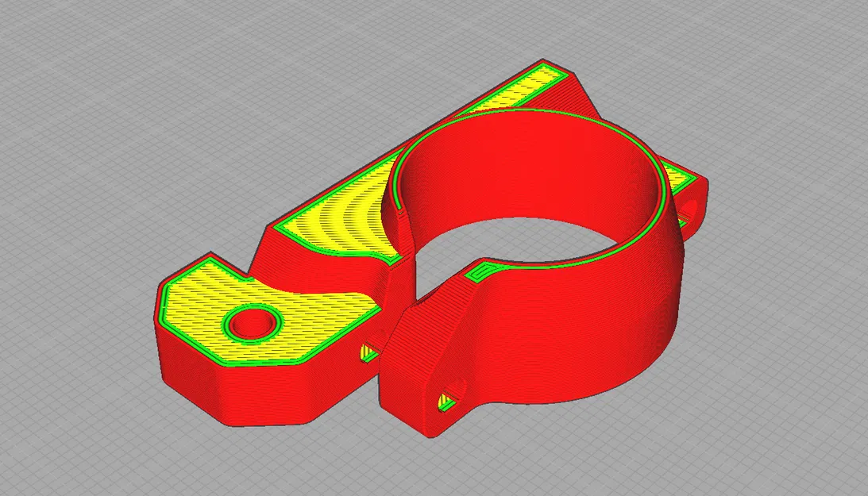Image resolution: width=868 pixels, height=496 pixels.
Task: Click the circular screw hole on flat bracket
Action: pos(253,322)
